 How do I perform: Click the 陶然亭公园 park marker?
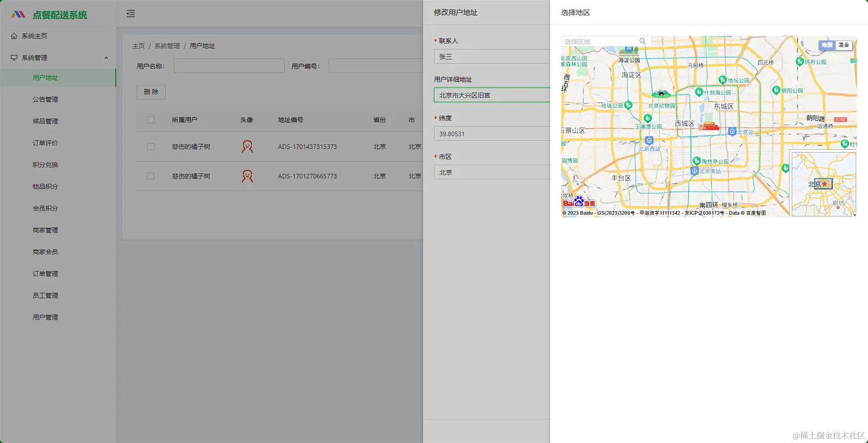click(x=696, y=161)
